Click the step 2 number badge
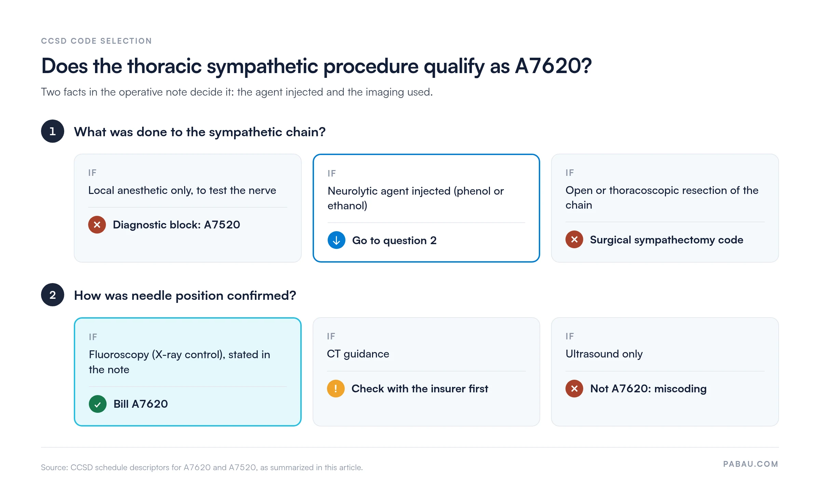 tap(53, 295)
